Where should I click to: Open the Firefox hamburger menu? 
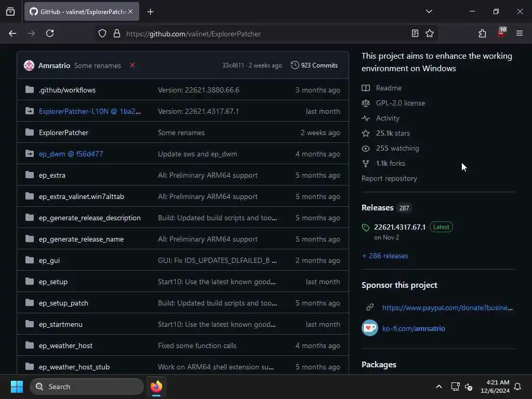pos(520,33)
